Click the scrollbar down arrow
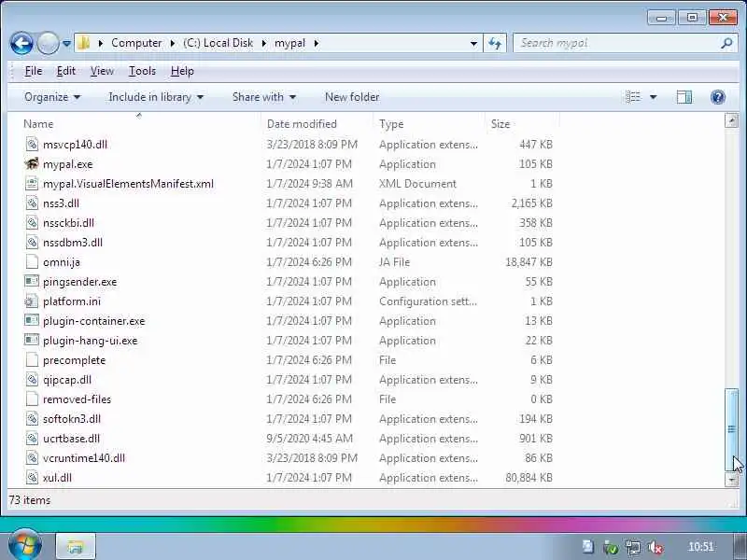This screenshot has width=747, height=560. point(731,480)
